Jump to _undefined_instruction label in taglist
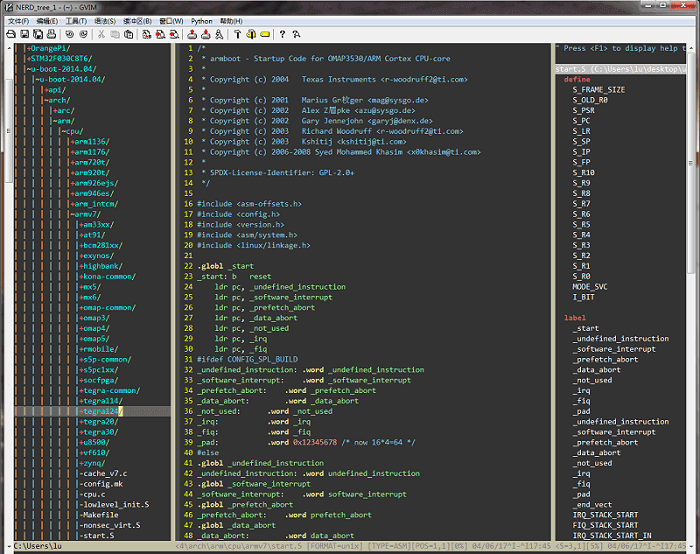This screenshot has width=700, height=554. (620, 338)
